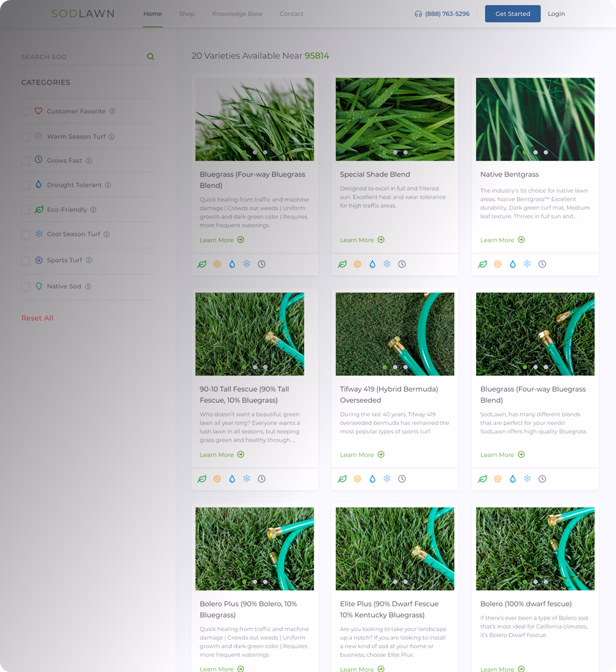Click arrow icon beside Special Shade Blend Learn More
616x672 pixels.
381,240
